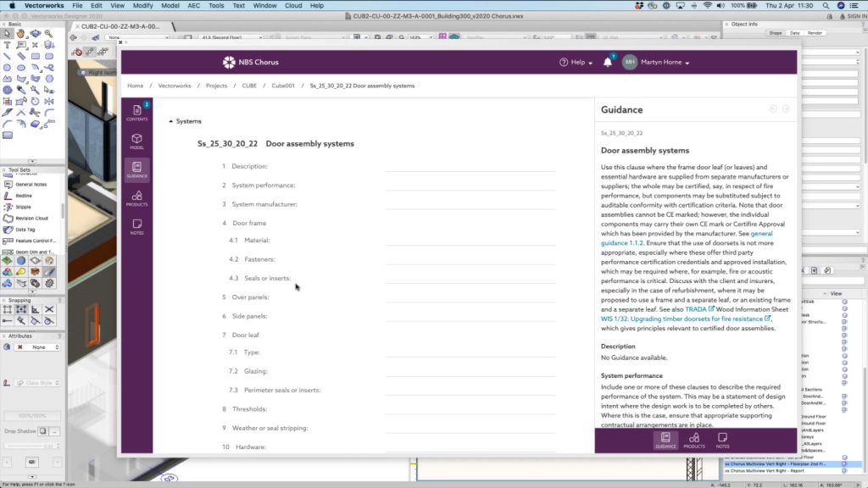868x488 pixels.
Task: Toggle Drop Shadow checkbox
Action: tap(42, 431)
